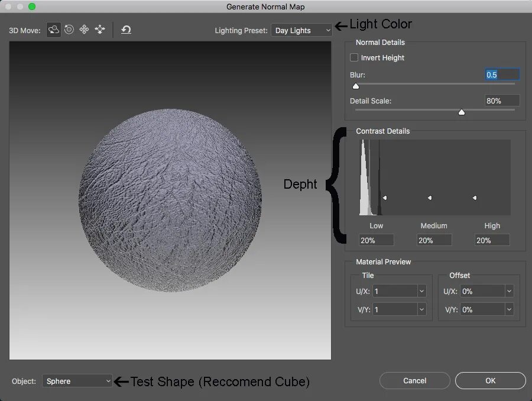532x401 pixels.
Task: Focus the Low contrast percentage field
Action: tap(377, 240)
